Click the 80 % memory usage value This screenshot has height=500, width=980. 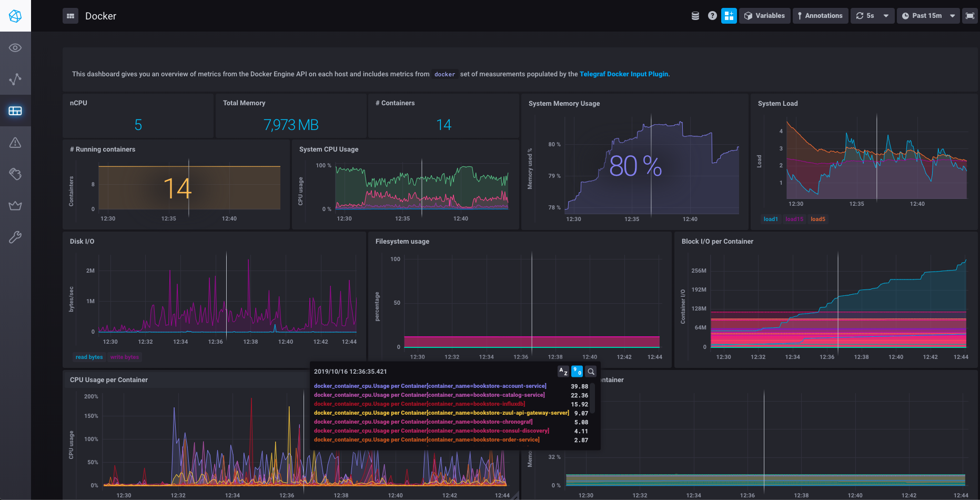point(635,166)
